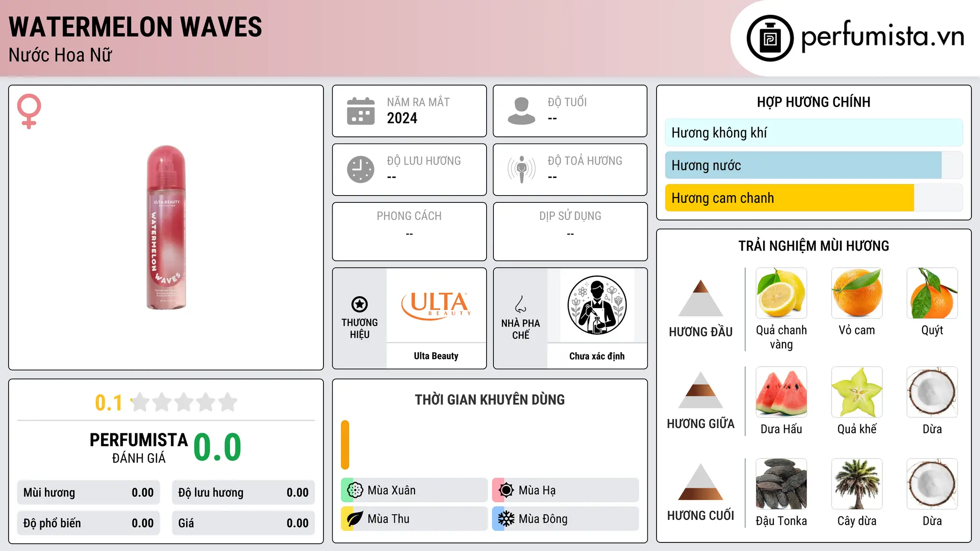This screenshot has width=980, height=551.
Task: Click the HỢP HƯƠNG CHÍNH heading
Action: tap(813, 102)
